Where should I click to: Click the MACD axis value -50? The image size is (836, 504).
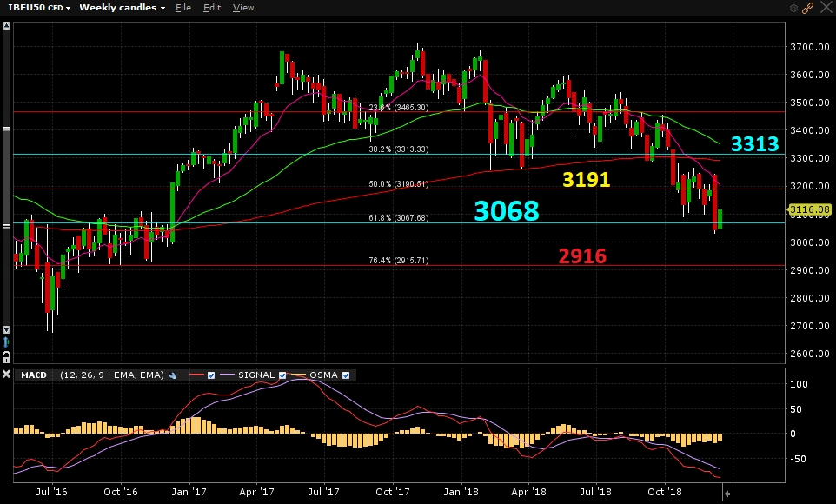(796, 459)
